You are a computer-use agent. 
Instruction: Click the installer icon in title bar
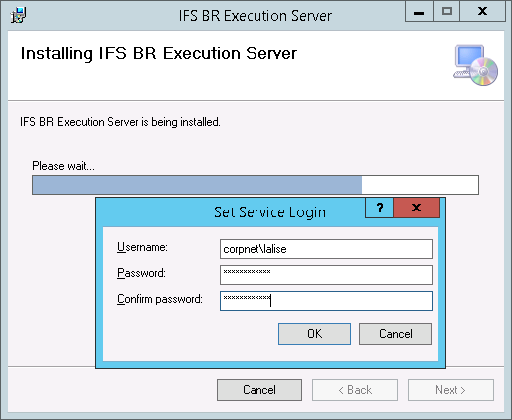tap(18, 15)
